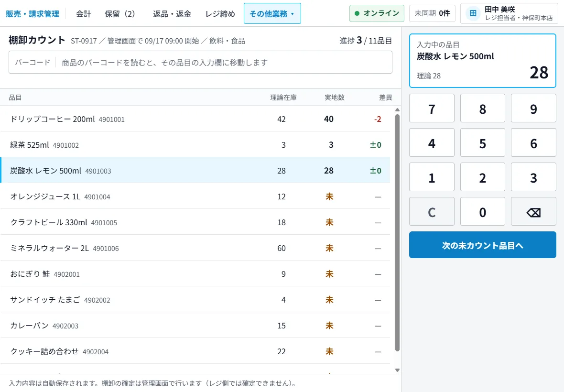Screen dimensions: 564x392
Task: Select the 緑茶 525ml row
Action: [x=195, y=144]
